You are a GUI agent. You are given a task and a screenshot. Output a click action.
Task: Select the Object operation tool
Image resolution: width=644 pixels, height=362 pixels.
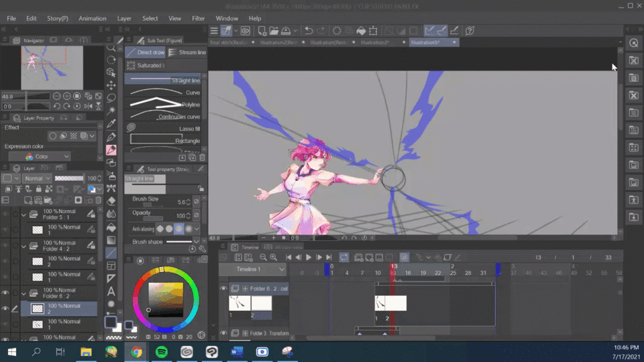(111, 72)
